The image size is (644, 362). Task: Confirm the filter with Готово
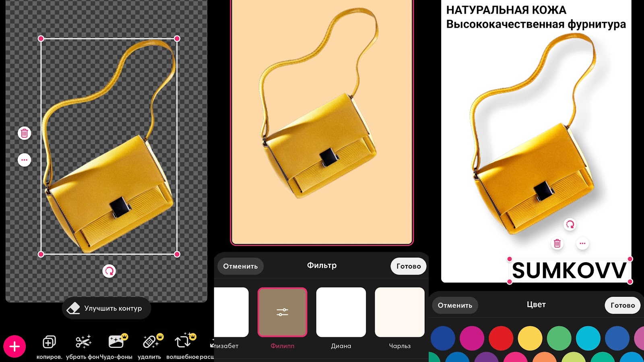click(409, 266)
